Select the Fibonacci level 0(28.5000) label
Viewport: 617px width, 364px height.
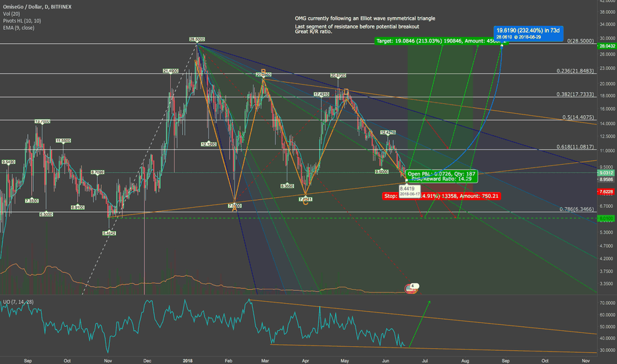click(x=581, y=41)
